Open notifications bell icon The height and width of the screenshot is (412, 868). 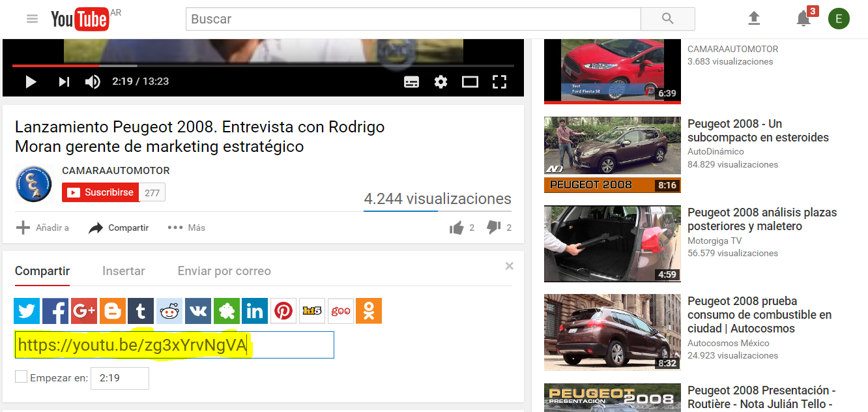(803, 19)
